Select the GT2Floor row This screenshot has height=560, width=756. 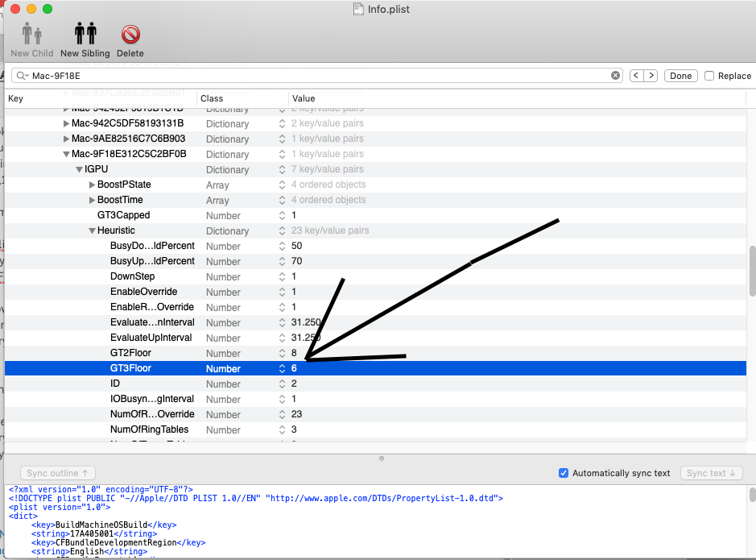[130, 353]
